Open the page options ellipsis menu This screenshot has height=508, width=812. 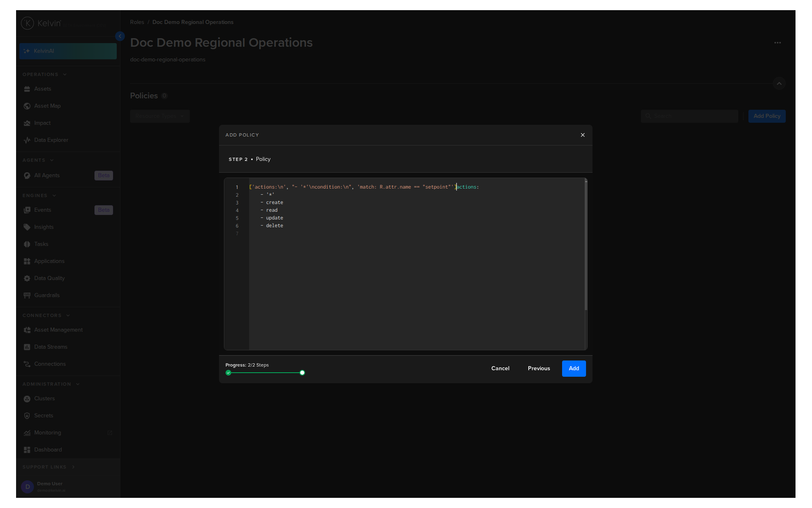(x=777, y=43)
